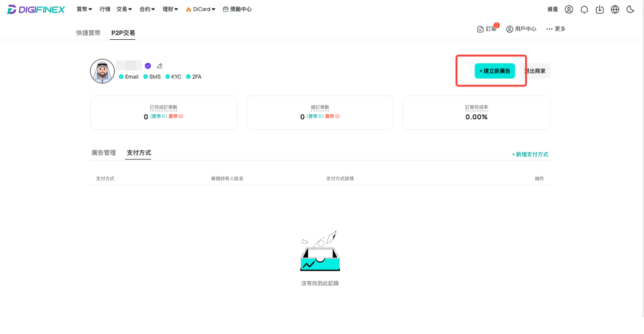This screenshot has width=644, height=334.
Task: Click the KYC verification label
Action: (x=176, y=77)
